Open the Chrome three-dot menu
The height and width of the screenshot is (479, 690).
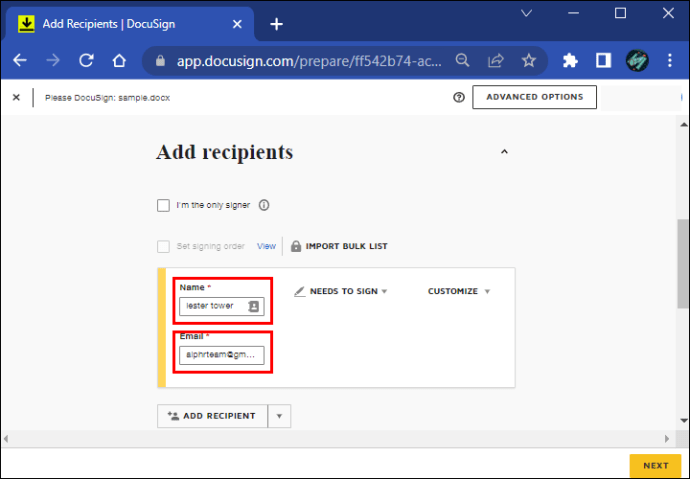669,60
